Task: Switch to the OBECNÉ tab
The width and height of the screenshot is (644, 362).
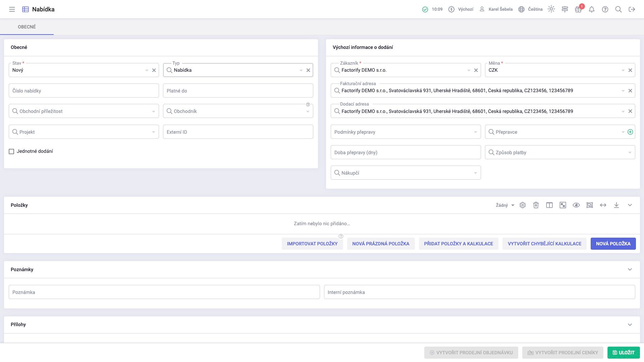Action: tap(27, 27)
